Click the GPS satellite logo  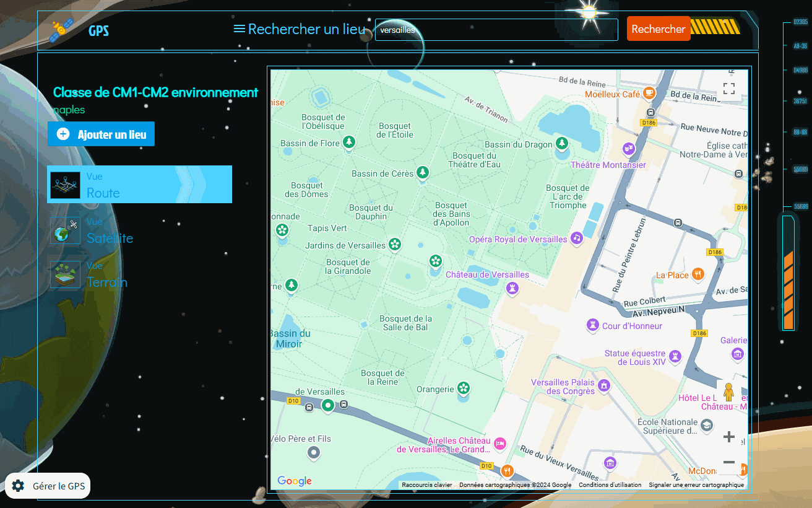coord(59,29)
